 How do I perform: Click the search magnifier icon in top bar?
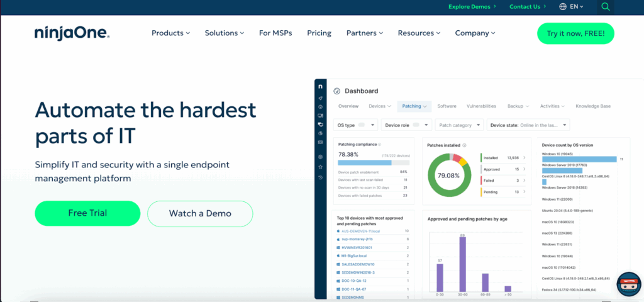point(605,7)
